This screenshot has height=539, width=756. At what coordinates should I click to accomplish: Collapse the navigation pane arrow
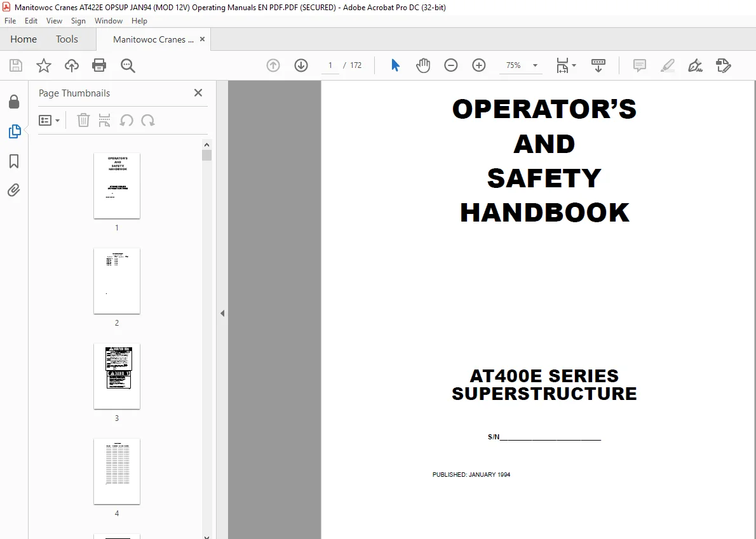click(x=222, y=314)
